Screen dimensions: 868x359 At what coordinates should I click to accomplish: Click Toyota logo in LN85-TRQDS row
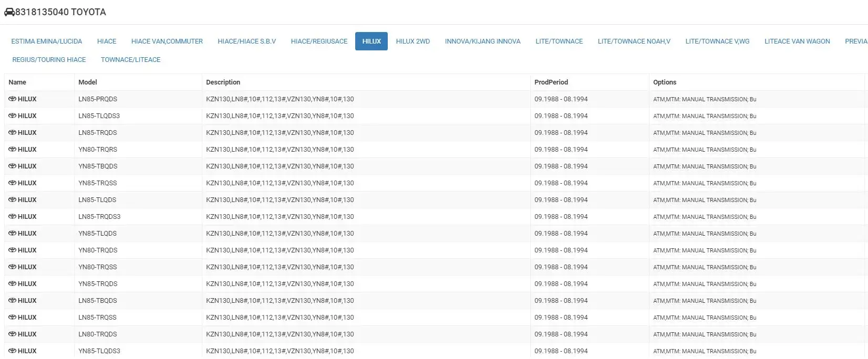12,132
